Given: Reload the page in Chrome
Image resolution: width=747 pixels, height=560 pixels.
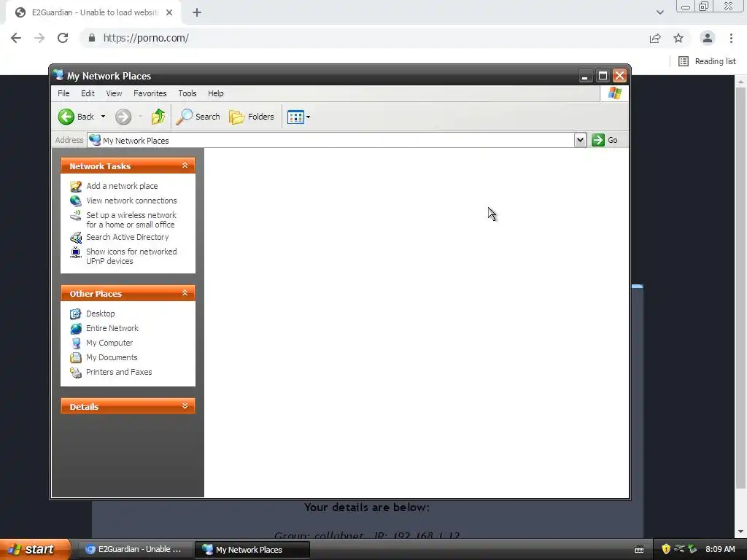Looking at the screenshot, I should [x=63, y=38].
